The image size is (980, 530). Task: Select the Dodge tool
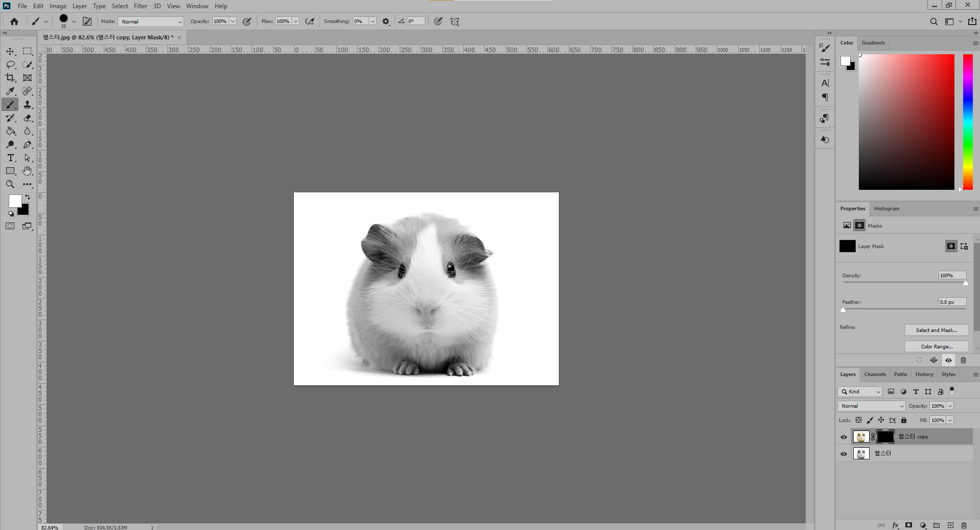pos(10,144)
